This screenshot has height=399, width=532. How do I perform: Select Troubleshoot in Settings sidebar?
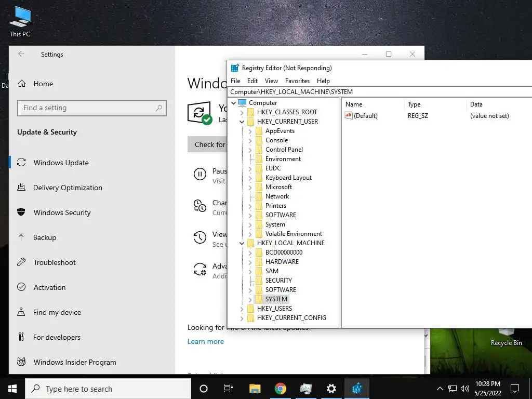[x=55, y=262]
